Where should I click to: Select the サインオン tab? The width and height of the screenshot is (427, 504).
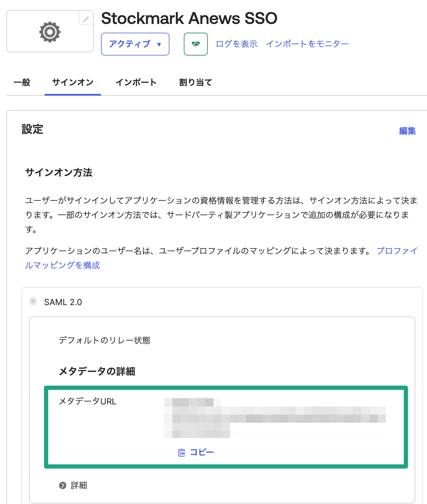pos(73,82)
